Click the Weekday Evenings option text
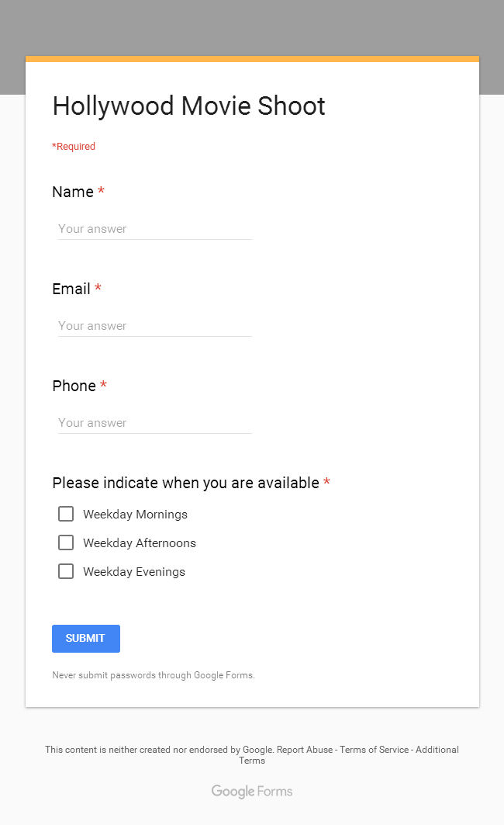The width and height of the screenshot is (504, 825). (134, 572)
